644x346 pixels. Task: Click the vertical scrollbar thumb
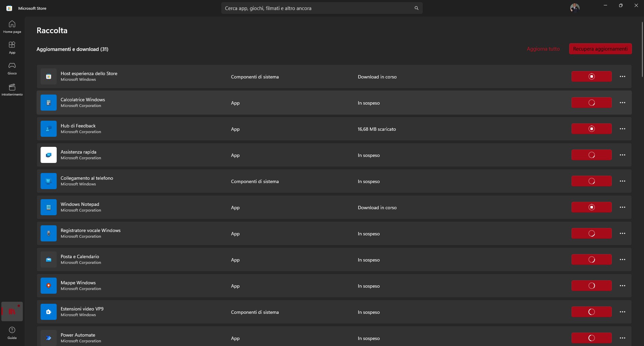tap(642, 50)
